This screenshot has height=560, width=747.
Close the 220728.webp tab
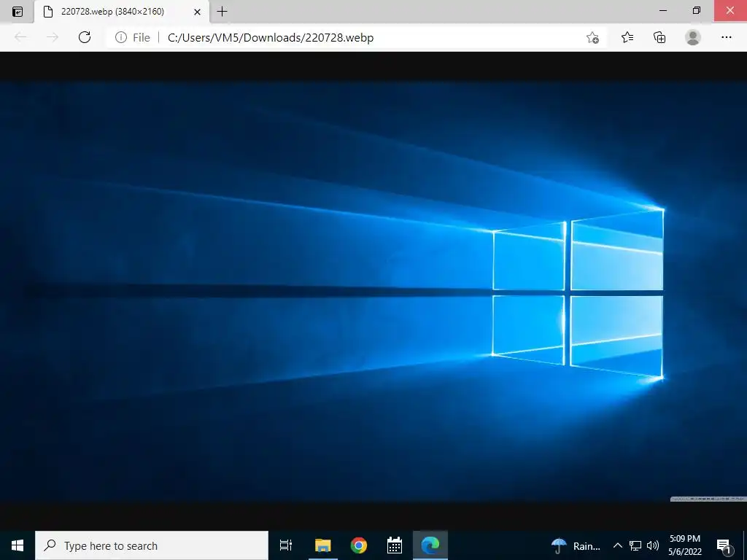197,12
